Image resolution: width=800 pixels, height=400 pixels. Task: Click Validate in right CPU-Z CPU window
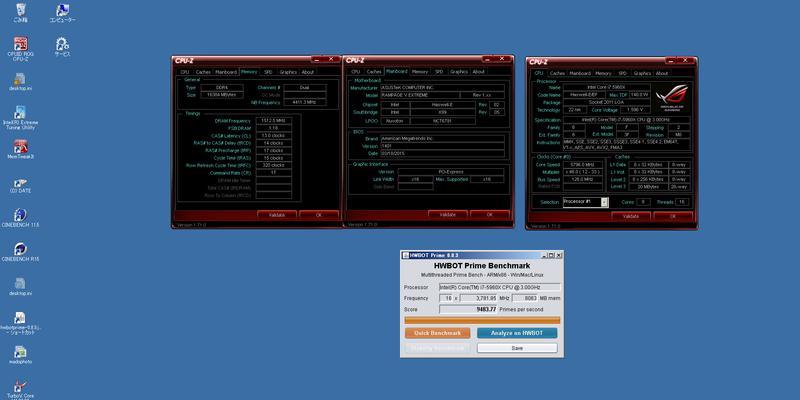tap(631, 216)
